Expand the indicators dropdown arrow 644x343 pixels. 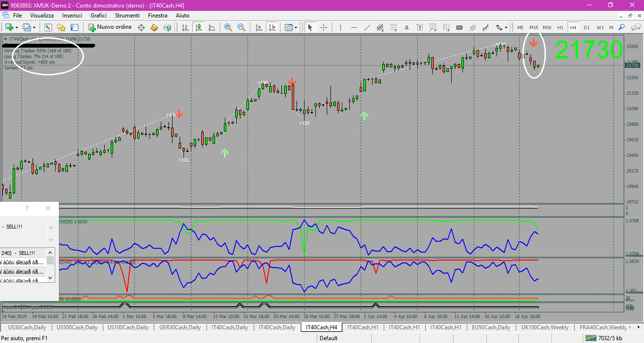pyautogui.click(x=296, y=27)
